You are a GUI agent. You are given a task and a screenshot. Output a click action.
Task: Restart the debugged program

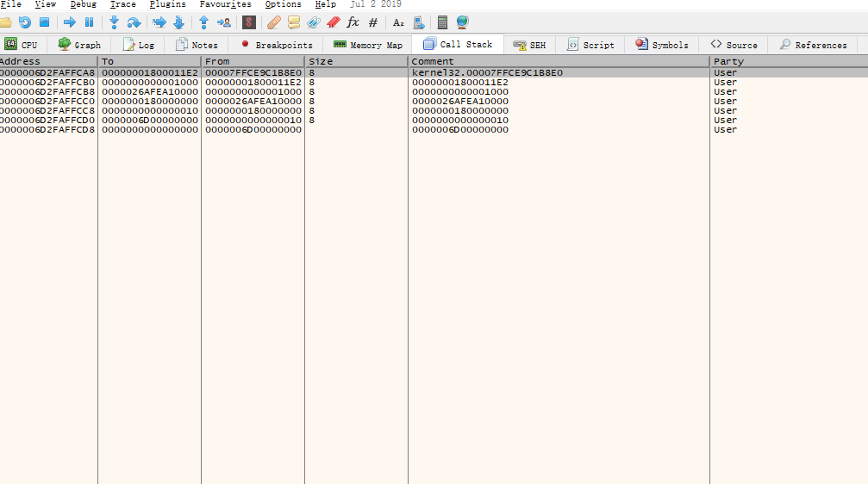tap(25, 22)
